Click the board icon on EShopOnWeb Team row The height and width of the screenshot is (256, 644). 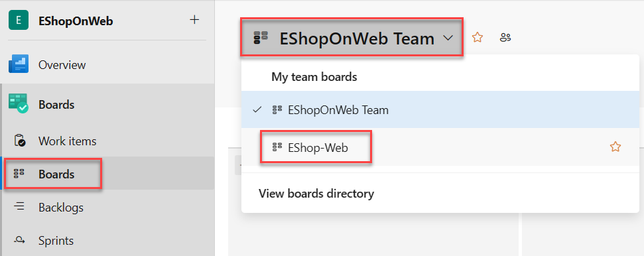[x=277, y=109]
